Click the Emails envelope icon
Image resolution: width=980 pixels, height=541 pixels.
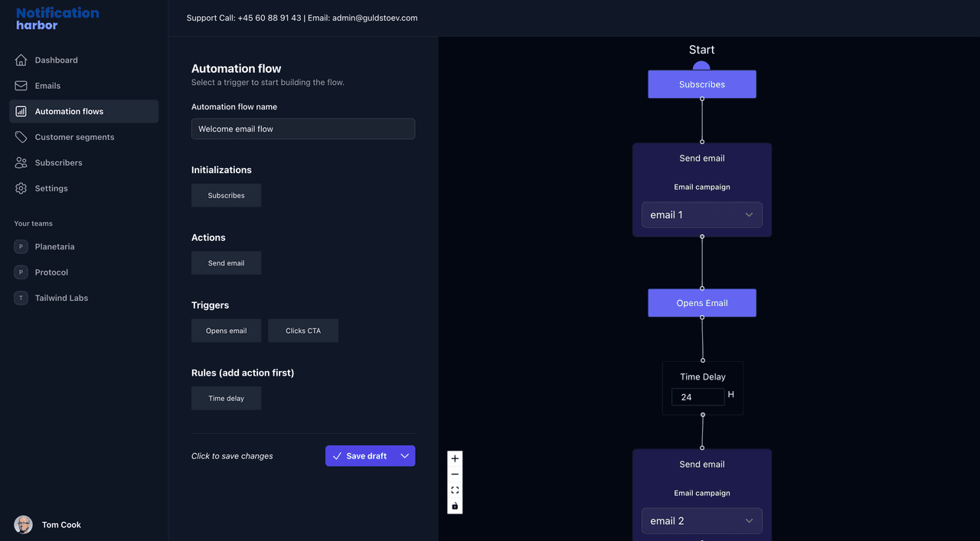[x=21, y=86]
